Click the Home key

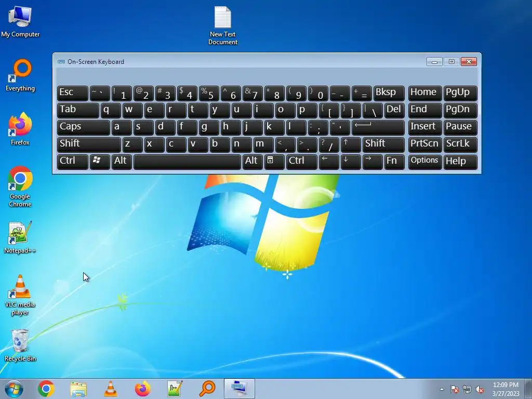(425, 94)
